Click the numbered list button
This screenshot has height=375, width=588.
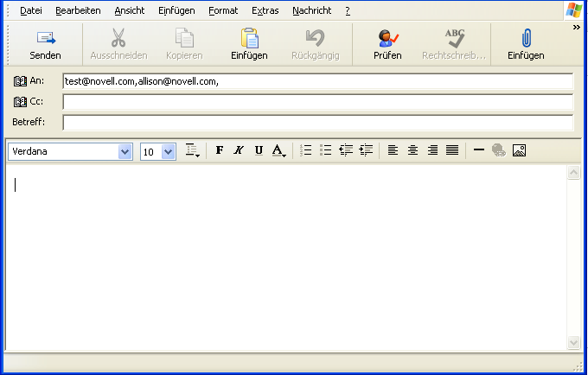305,150
